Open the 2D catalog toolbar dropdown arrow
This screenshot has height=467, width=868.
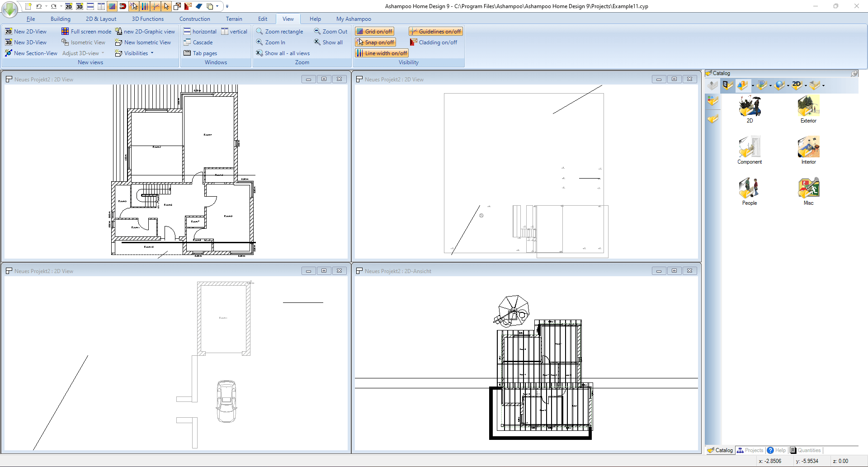pos(806,85)
